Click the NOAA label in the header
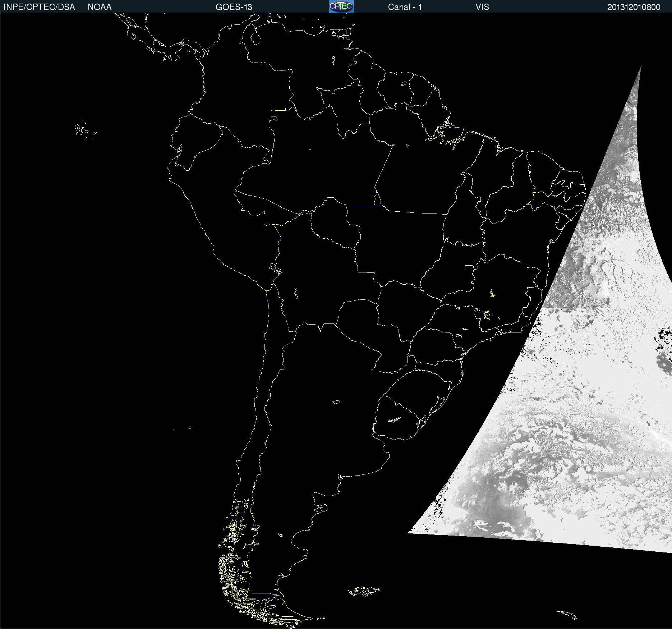 click(100, 7)
